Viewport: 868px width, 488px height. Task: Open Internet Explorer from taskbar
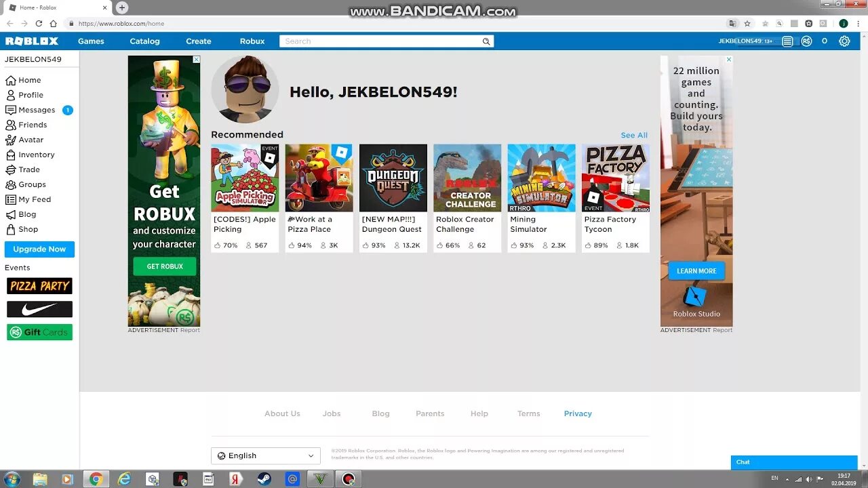click(124, 479)
